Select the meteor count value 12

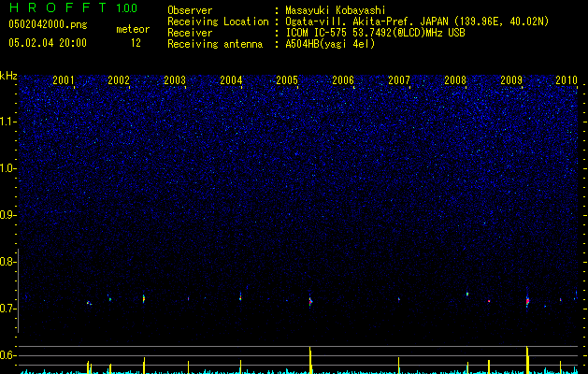136,43
